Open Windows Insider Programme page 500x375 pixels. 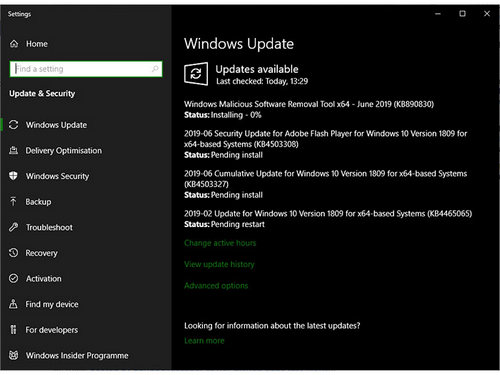tap(77, 356)
